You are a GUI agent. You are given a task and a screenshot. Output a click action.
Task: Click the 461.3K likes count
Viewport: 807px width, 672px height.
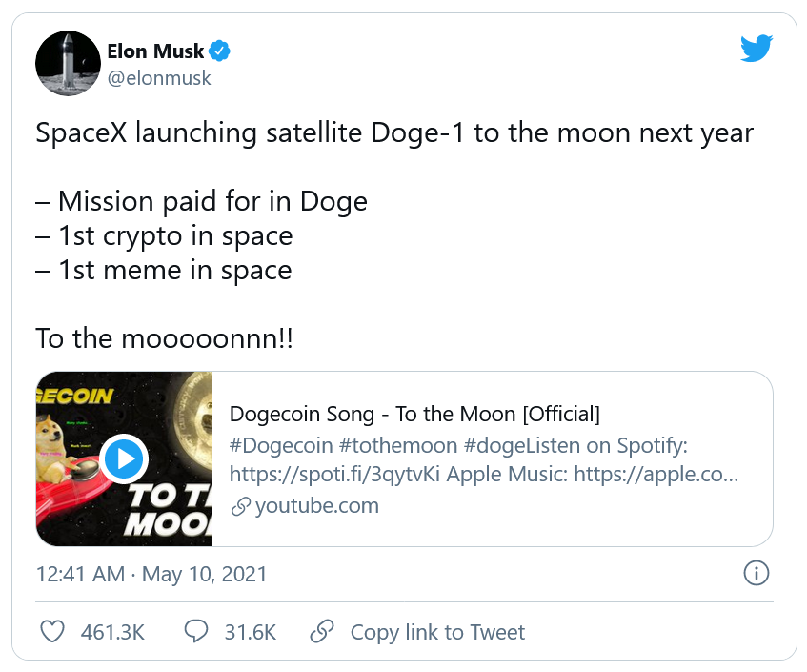(x=112, y=632)
